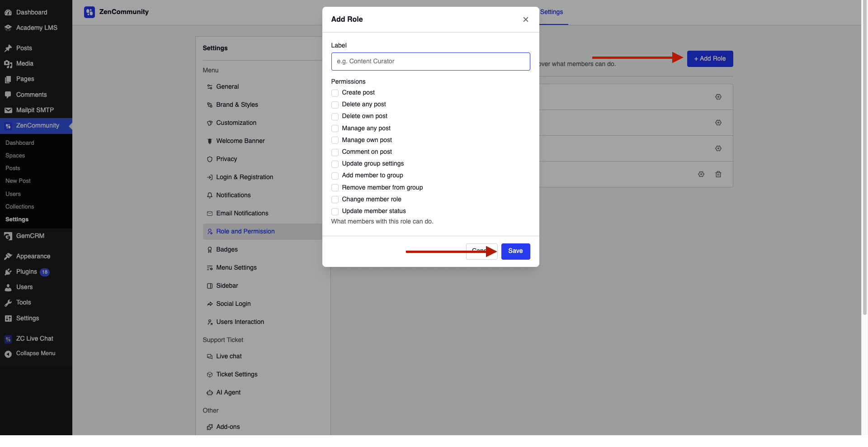Save the new role
The width and height of the screenshot is (868, 447).
(x=515, y=252)
